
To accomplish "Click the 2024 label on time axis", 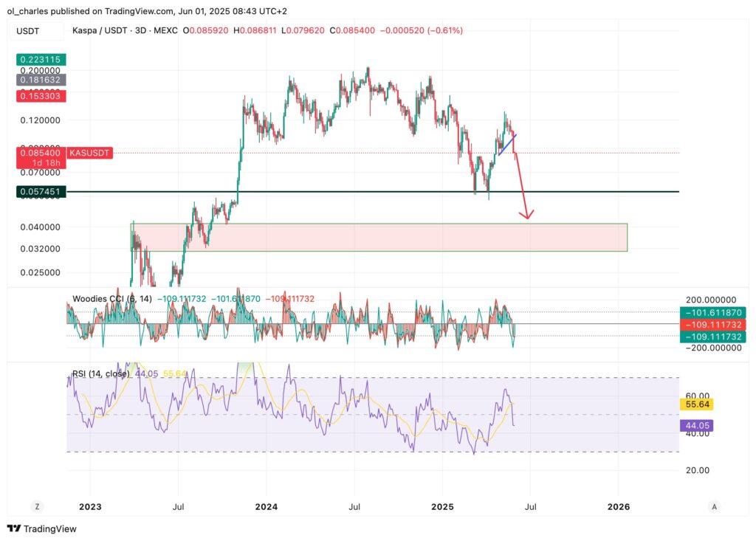I will [x=266, y=506].
